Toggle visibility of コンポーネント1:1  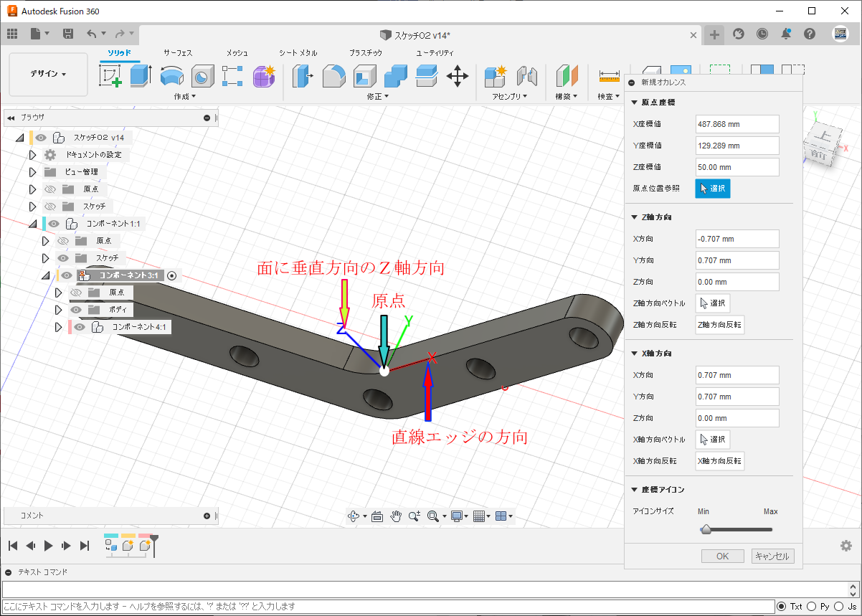pos(54,224)
